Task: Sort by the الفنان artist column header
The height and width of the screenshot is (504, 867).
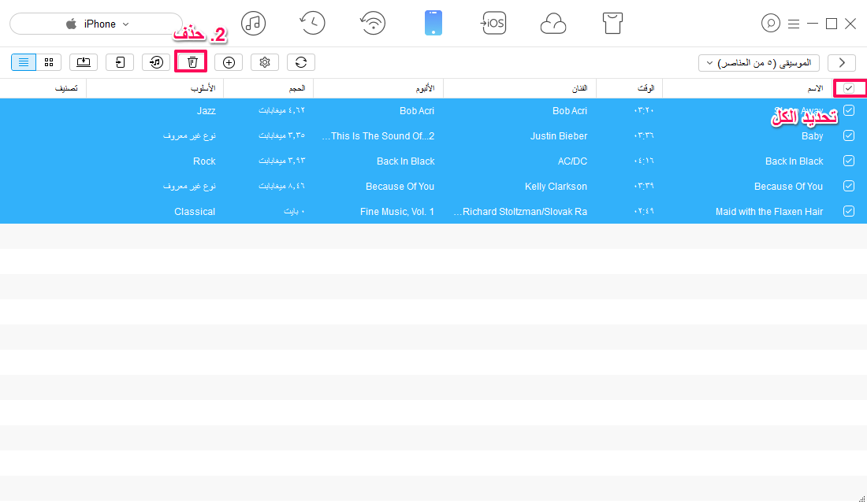Action: [579, 88]
